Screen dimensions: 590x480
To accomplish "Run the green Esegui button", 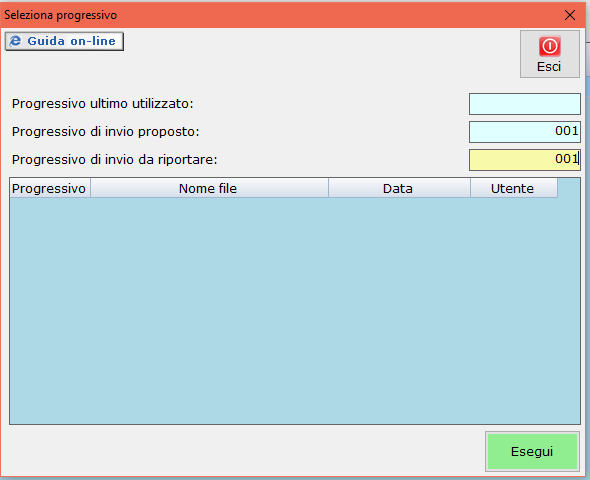I will (x=532, y=451).
